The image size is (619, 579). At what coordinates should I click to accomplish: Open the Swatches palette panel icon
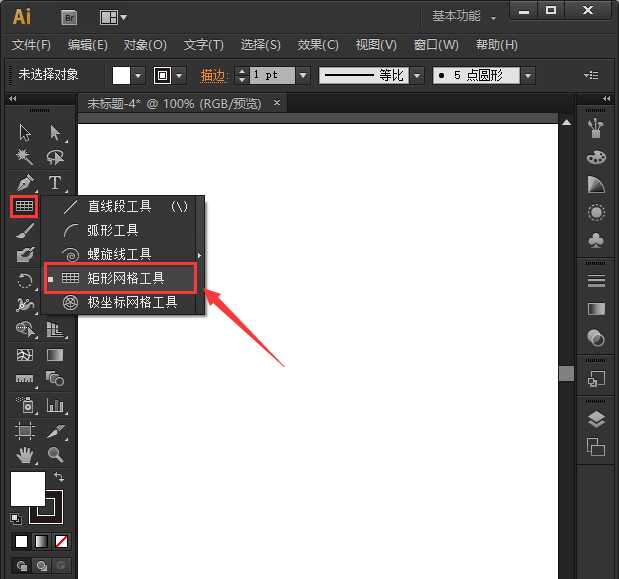pyautogui.click(x=596, y=157)
